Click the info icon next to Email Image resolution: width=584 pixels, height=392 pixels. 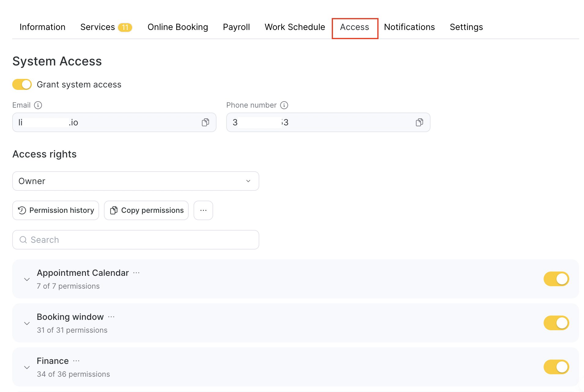38,105
